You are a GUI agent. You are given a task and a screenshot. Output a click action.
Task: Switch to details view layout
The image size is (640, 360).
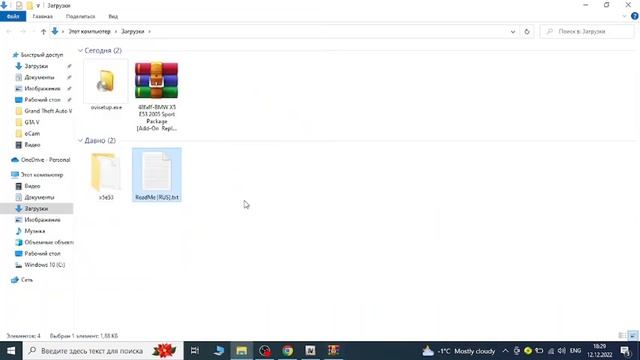622,336
